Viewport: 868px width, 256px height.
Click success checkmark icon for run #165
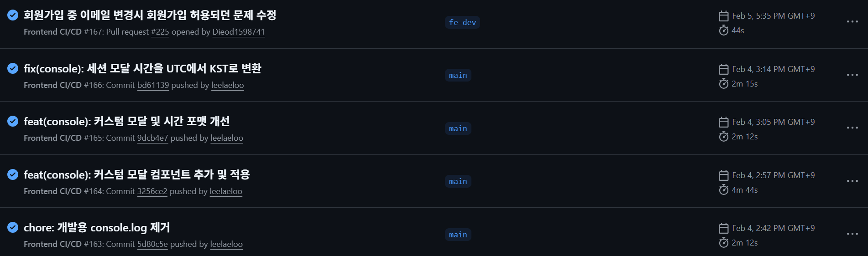(13, 121)
